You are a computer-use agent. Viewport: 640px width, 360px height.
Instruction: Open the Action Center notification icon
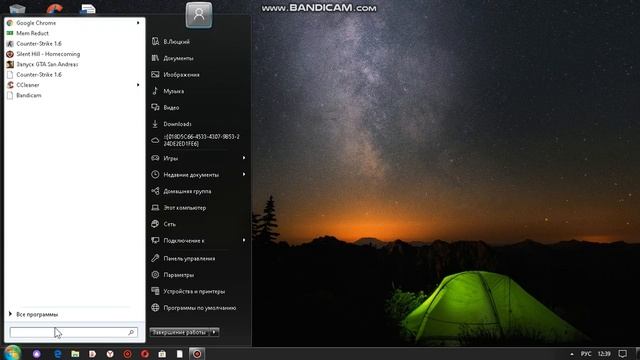click(622, 353)
